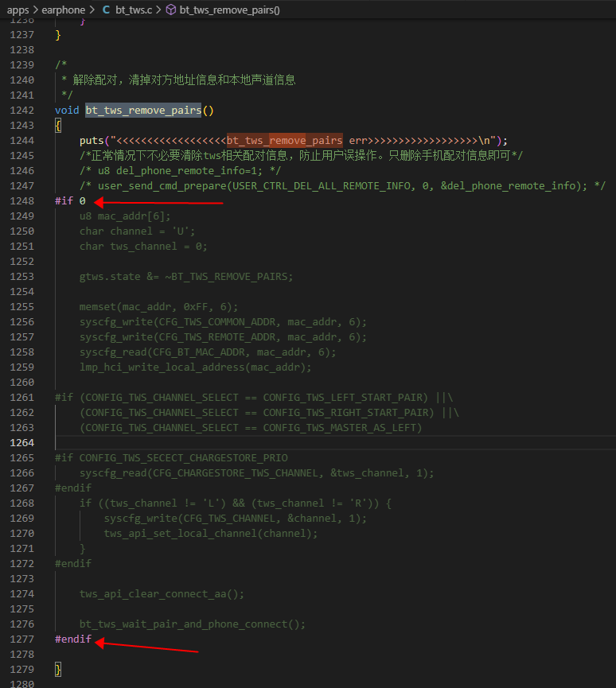616x688 pixels.
Task: Click 'memset(mac_addr, 0xFF, 6);' line
Action: click(158, 307)
